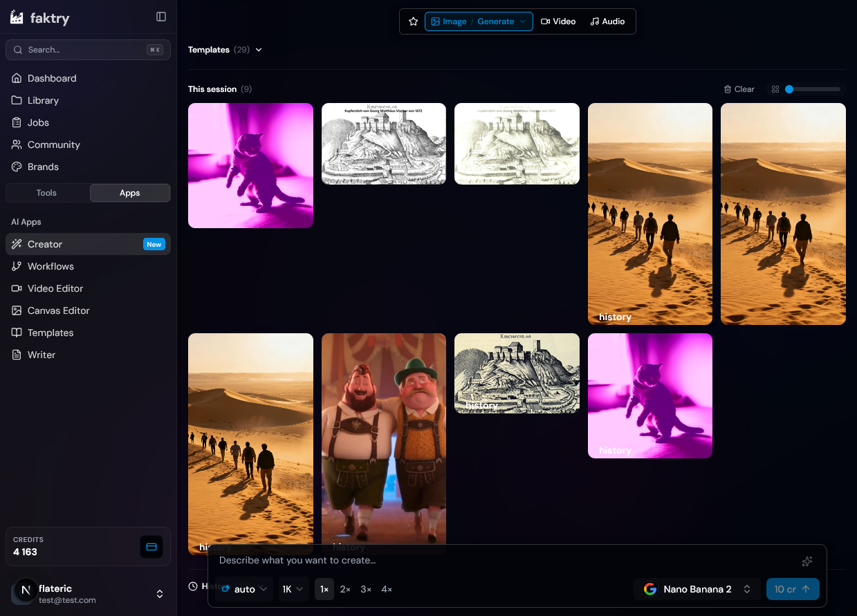Open the Dashboard page
The image size is (857, 616).
(x=88, y=78)
